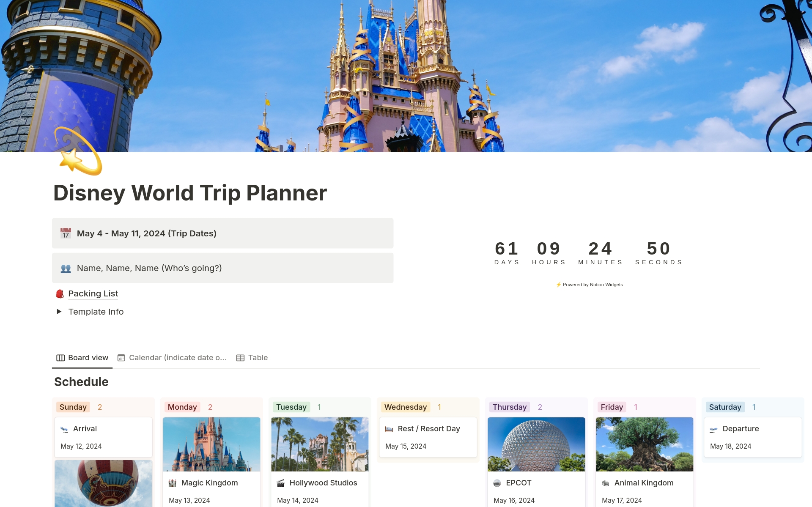The height and width of the screenshot is (507, 812).
Task: Click the calendar emoji beside Trip Dates
Action: 66,233
